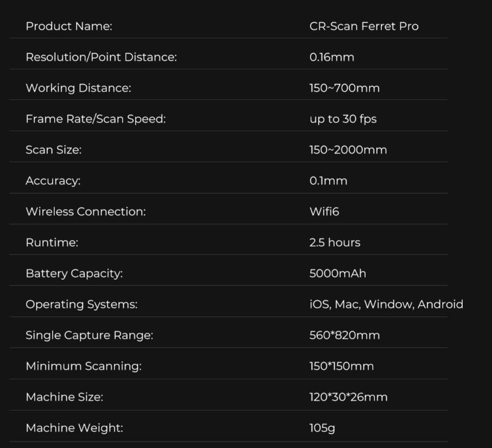This screenshot has width=492, height=448.
Task: Click the 5000mAh battery capacity value
Action: [337, 273]
